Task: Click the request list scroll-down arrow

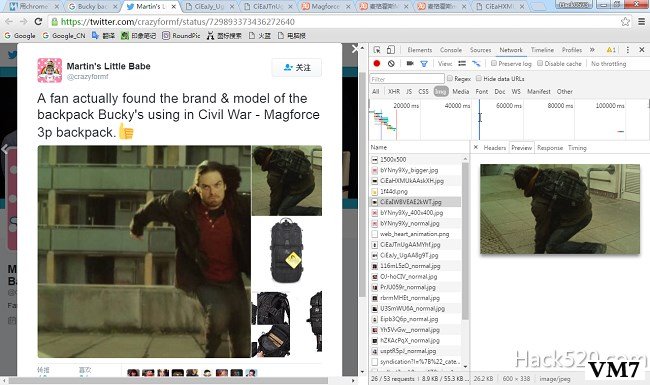Action: (465, 367)
